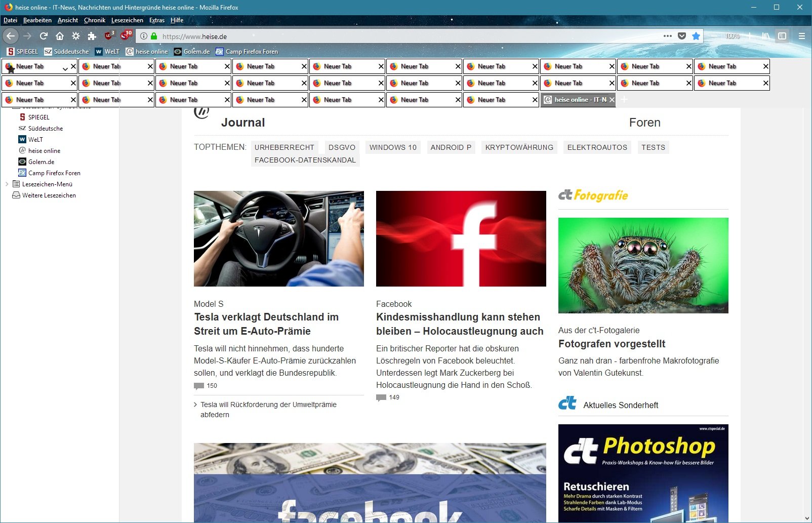
Task: Open the page actions three-dots menu
Action: pyautogui.click(x=668, y=36)
